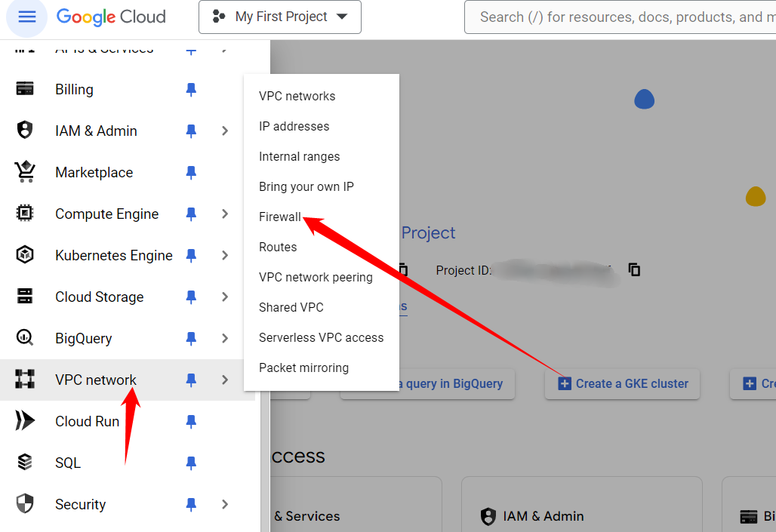Unpin Cloud Storage from the menu
The image size is (776, 532).
(191, 297)
